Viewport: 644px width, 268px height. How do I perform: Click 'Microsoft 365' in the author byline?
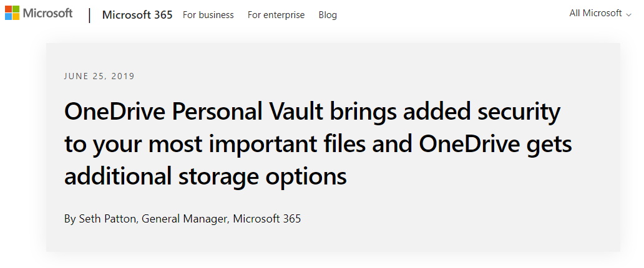267,219
